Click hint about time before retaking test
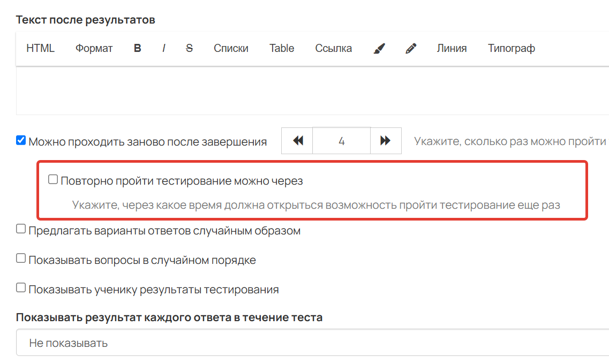 tap(316, 205)
